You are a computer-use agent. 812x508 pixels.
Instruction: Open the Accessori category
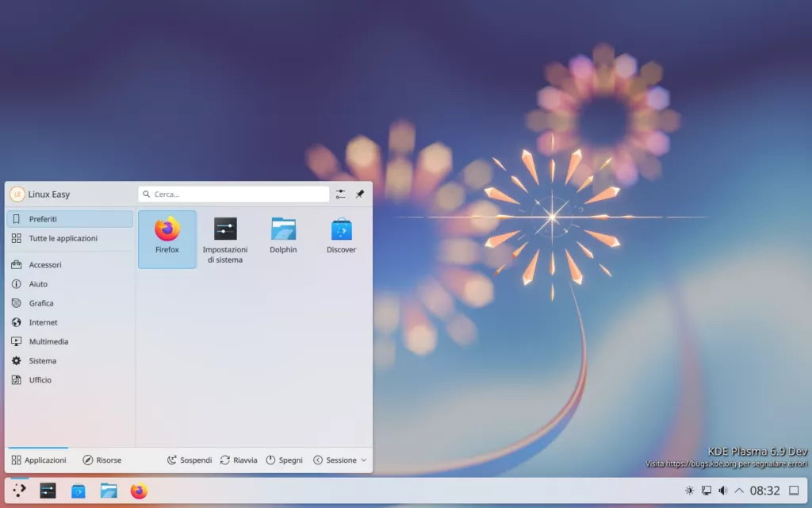(x=70, y=264)
